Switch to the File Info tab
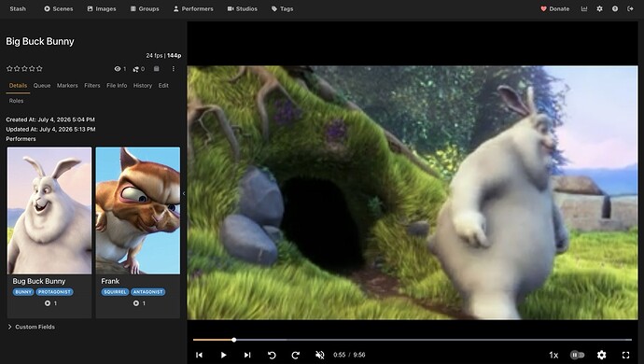The width and height of the screenshot is (644, 364). click(117, 86)
